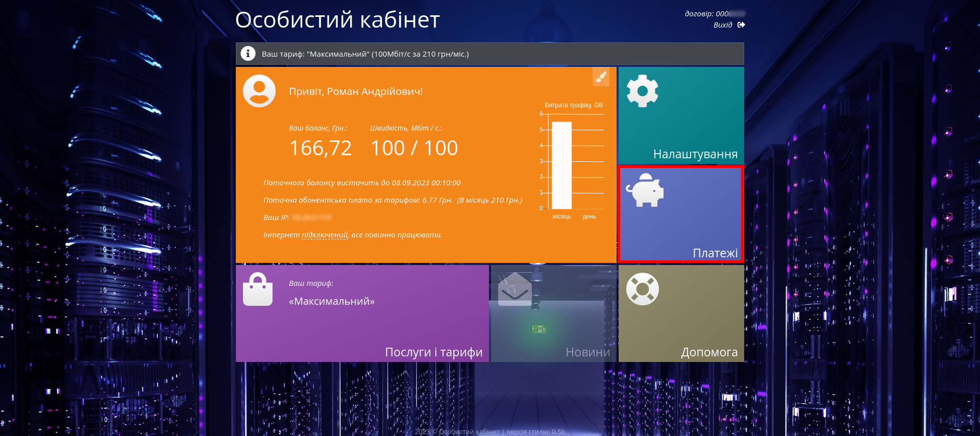Screen dimensions: 980x436
Task: Click the piggy bank payments icon
Action: 645,190
